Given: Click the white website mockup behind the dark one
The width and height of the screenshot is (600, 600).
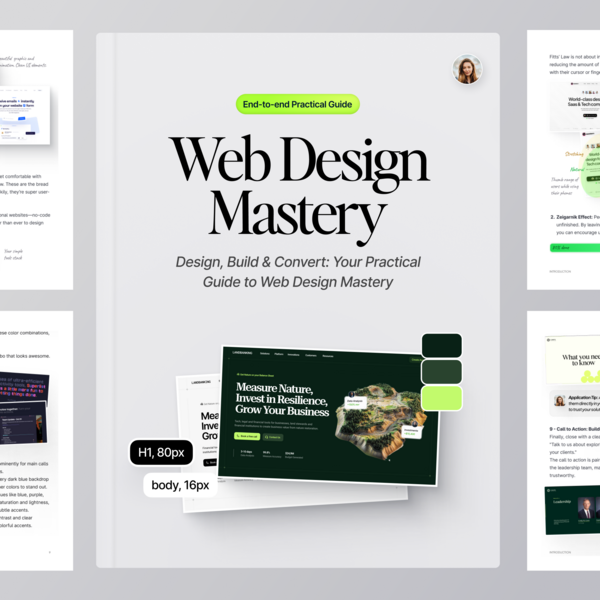Looking at the screenshot, I should point(199,444).
